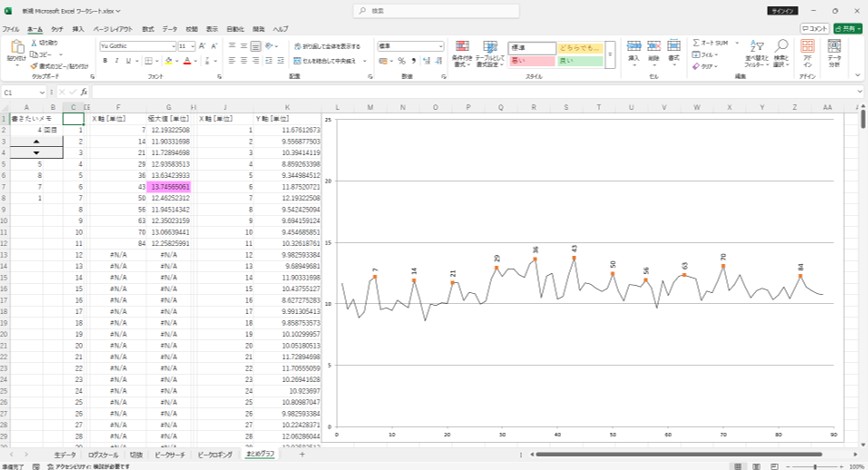The image size is (868, 470).
Task: Click the cell borders icon
Action: click(148, 61)
